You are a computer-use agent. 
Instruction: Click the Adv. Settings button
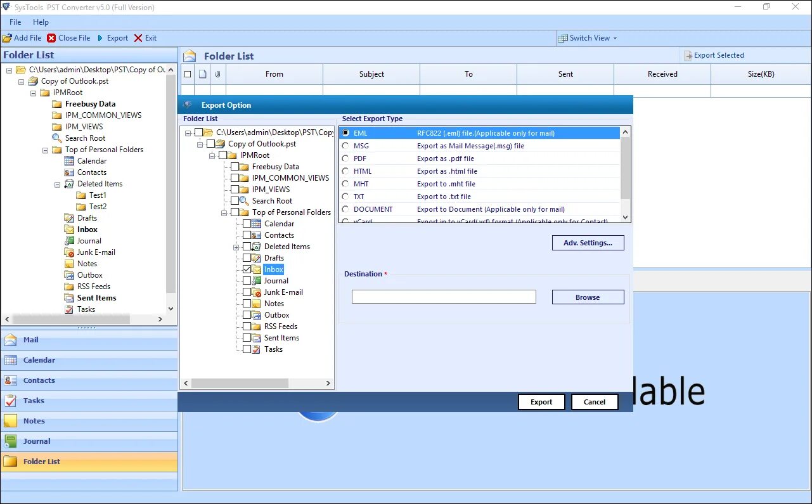pos(588,243)
